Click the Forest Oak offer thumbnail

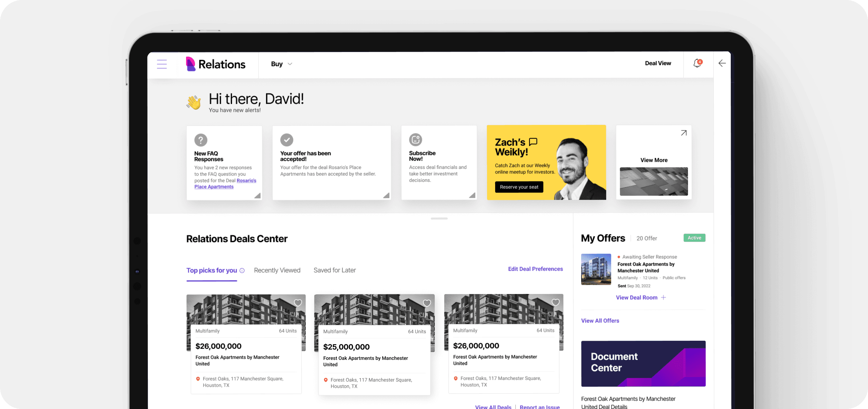pos(596,269)
